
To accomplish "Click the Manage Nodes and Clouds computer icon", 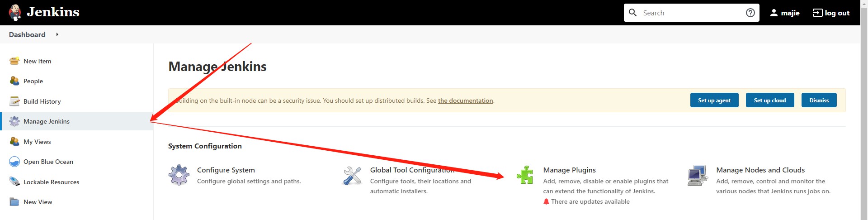I will [x=698, y=175].
